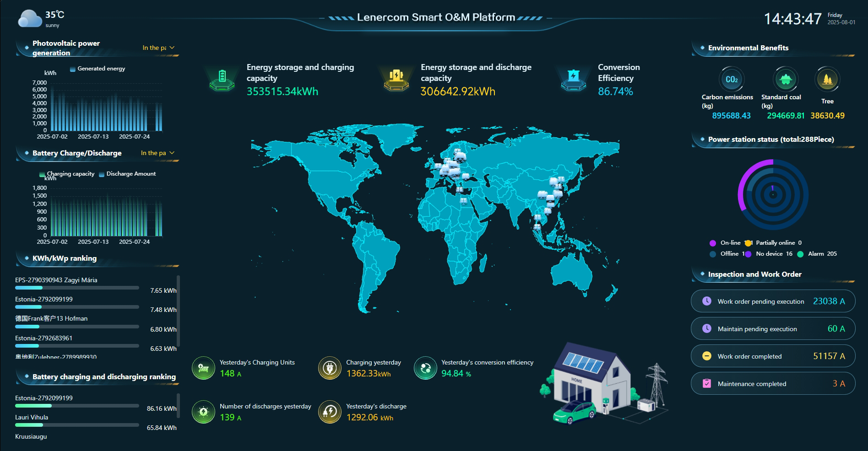The height and width of the screenshot is (451, 868).
Task: Open the Photovoltaic power generation period dropdown
Action: click(158, 48)
